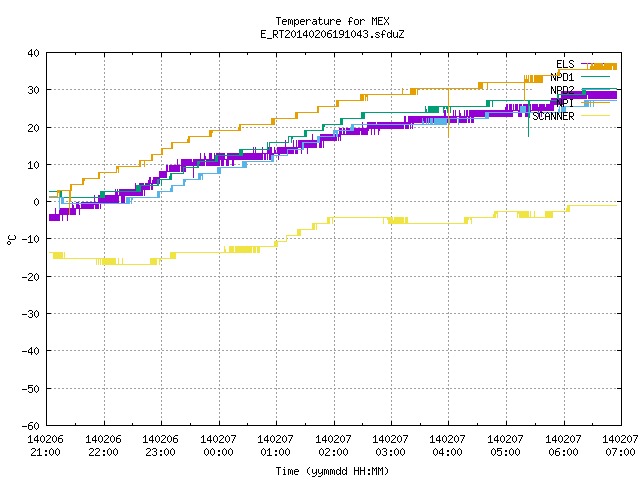The height and width of the screenshot is (480, 640).
Task: Click the y-axis tick label 30
Action: coord(33,90)
